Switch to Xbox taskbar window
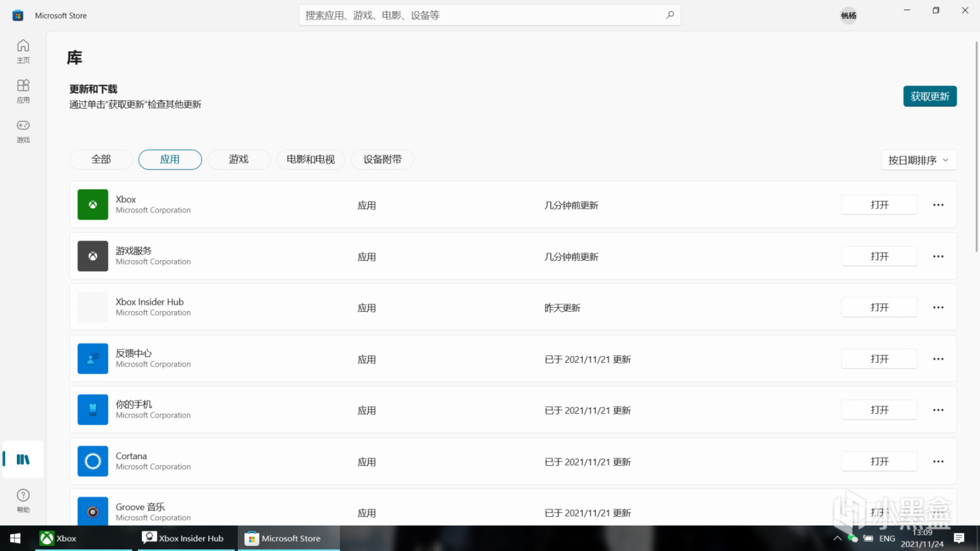Image resolution: width=980 pixels, height=551 pixels. (x=84, y=538)
